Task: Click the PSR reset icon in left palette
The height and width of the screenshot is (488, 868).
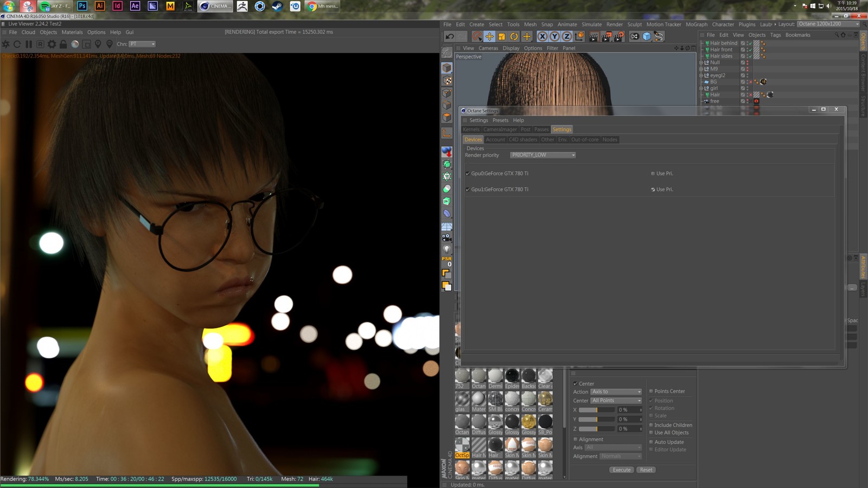Action: tap(446, 261)
